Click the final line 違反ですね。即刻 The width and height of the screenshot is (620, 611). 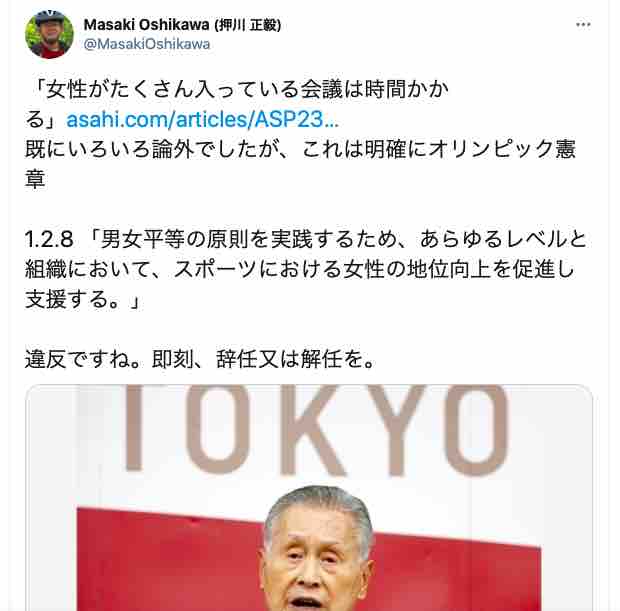click(199, 360)
